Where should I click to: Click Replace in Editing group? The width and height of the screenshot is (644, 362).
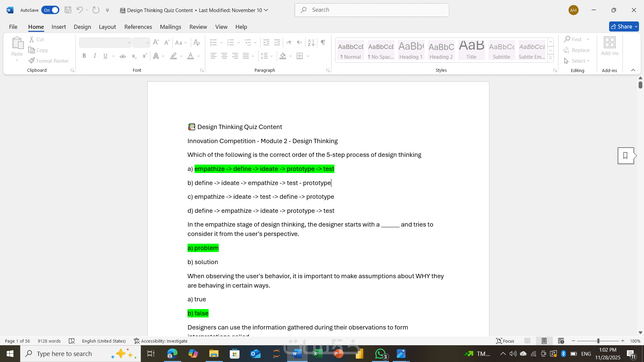point(577,50)
